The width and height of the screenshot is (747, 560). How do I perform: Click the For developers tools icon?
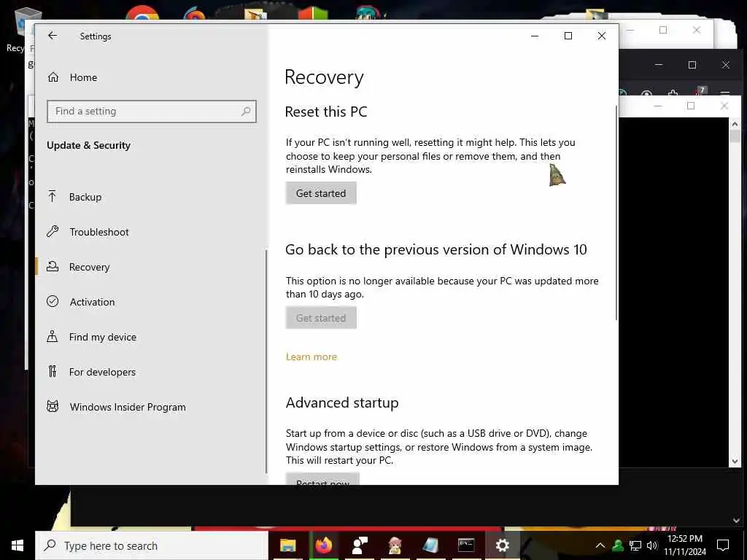(x=53, y=371)
